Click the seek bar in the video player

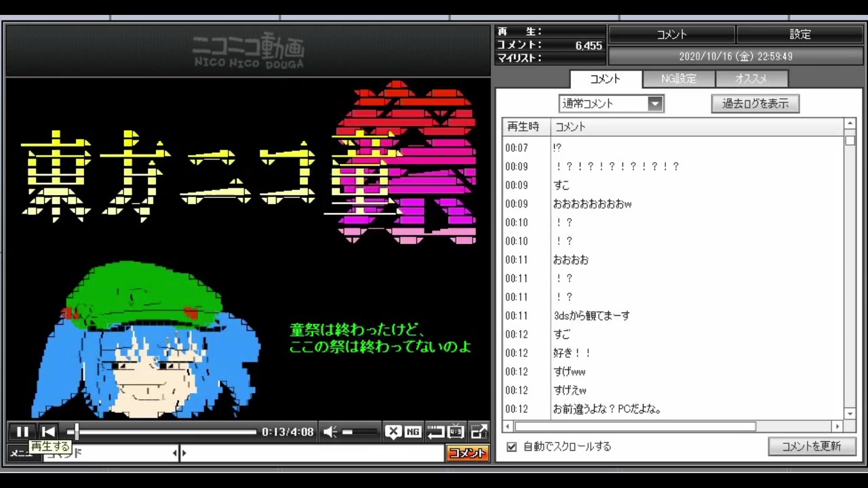point(162,432)
